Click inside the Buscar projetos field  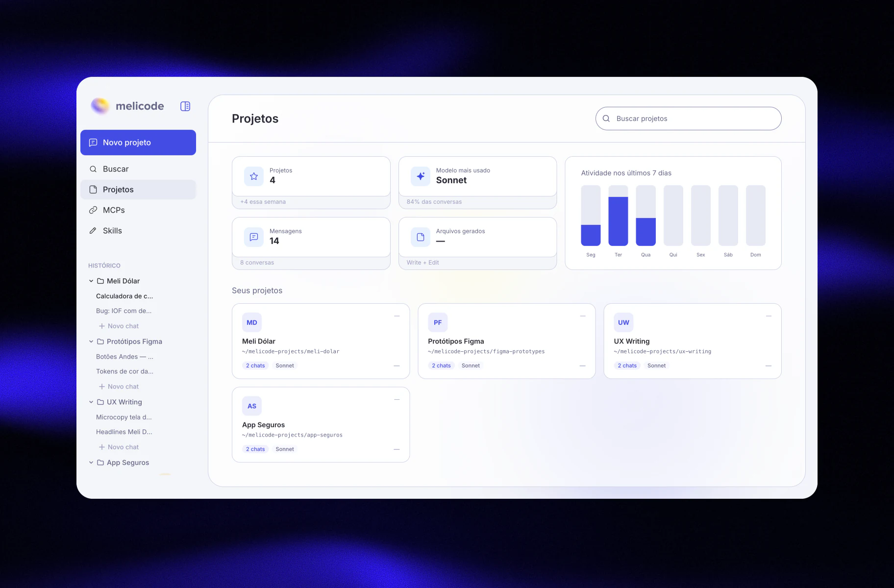tap(688, 119)
